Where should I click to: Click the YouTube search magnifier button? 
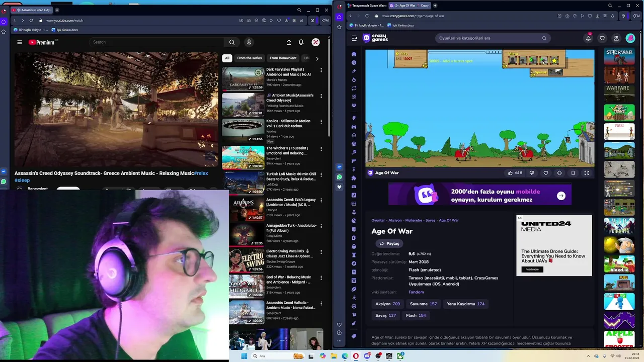pos(232,42)
